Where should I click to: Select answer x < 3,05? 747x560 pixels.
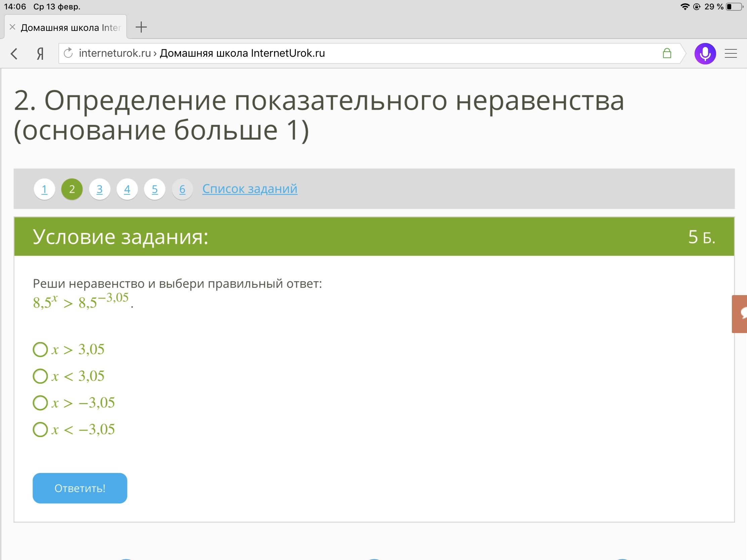point(40,376)
